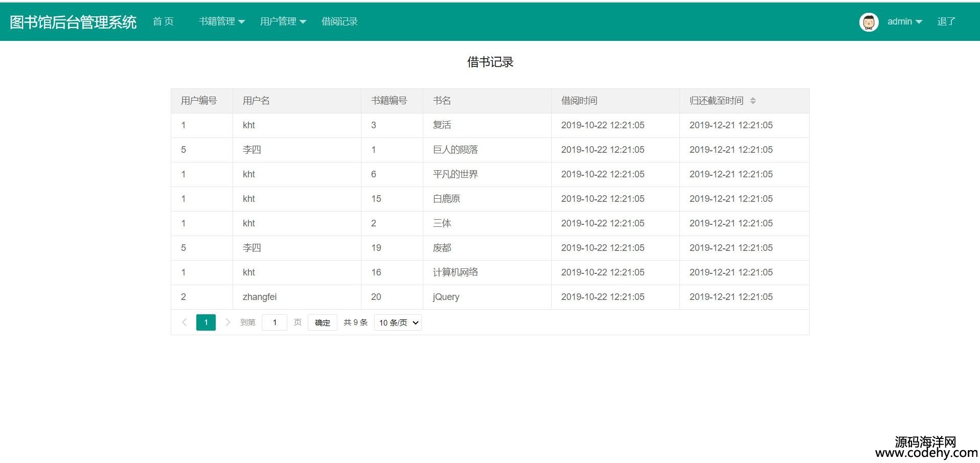Go to the previous page arrow

coord(184,322)
